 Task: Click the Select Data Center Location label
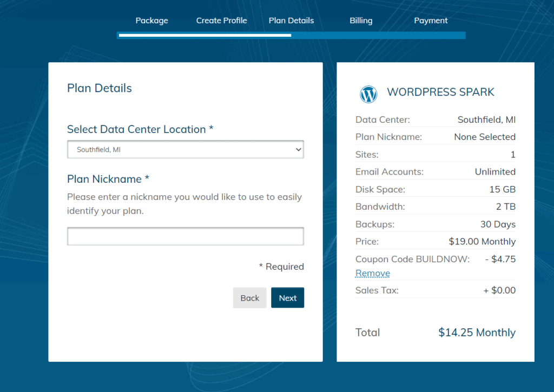140,129
